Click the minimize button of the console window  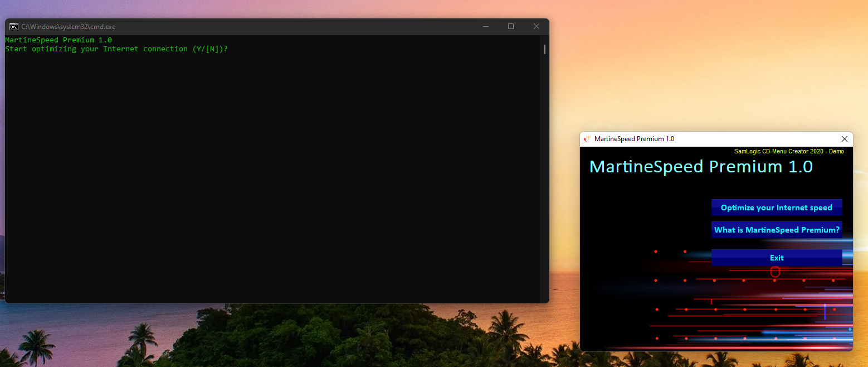485,26
